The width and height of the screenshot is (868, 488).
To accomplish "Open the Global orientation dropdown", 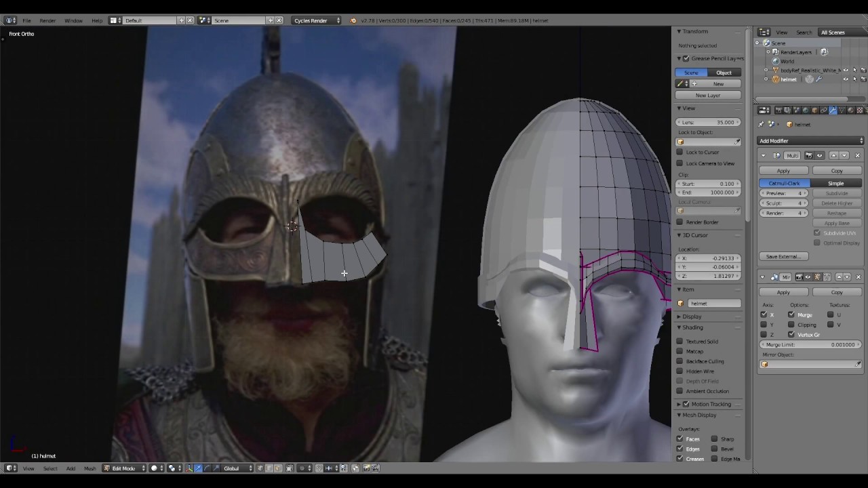I will click(237, 468).
